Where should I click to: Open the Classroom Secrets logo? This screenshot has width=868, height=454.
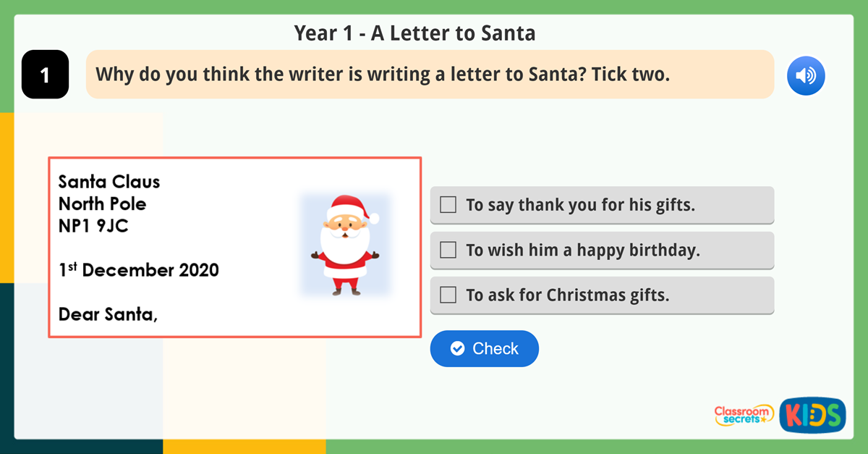click(744, 415)
